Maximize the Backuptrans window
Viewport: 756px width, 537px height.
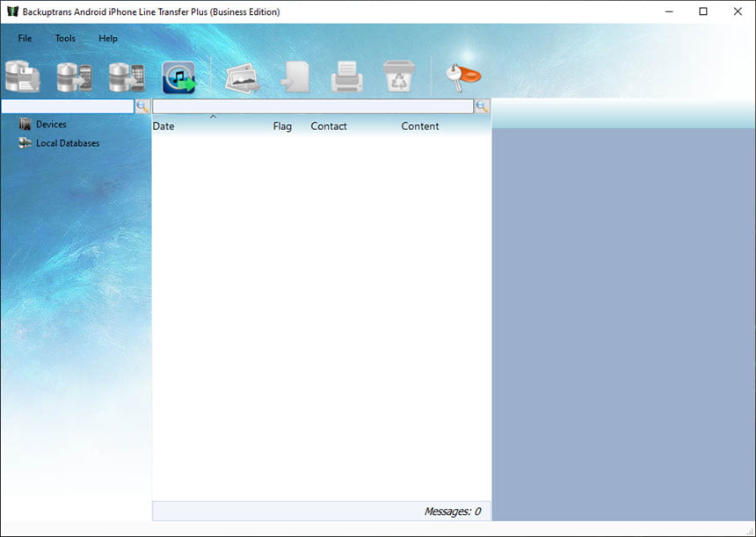coord(703,11)
